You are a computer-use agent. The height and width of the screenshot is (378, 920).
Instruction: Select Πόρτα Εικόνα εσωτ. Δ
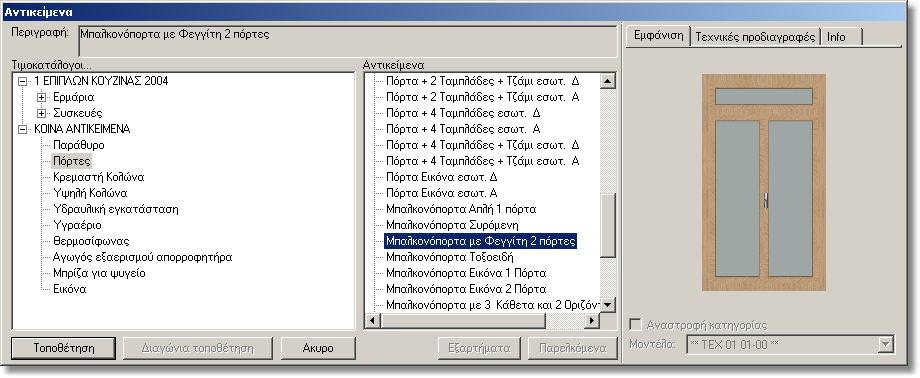tap(442, 177)
